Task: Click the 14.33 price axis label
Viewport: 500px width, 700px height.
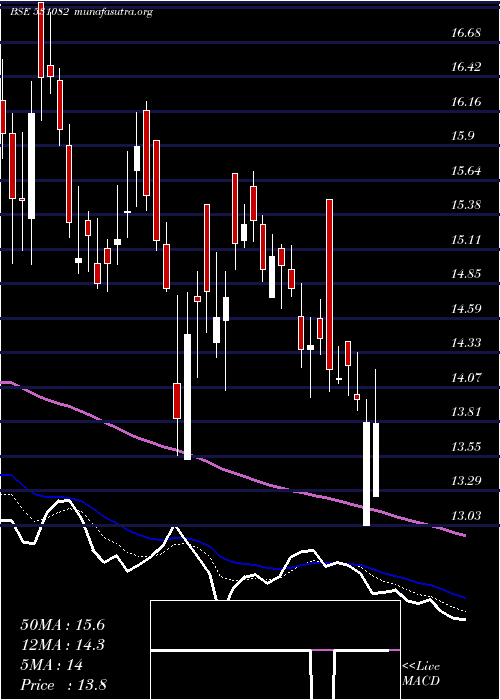Action: point(466,343)
